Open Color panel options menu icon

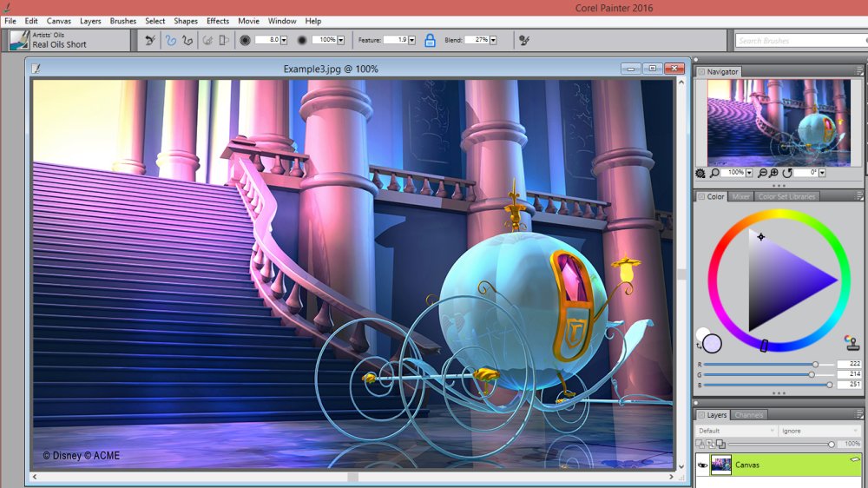pos(858,196)
